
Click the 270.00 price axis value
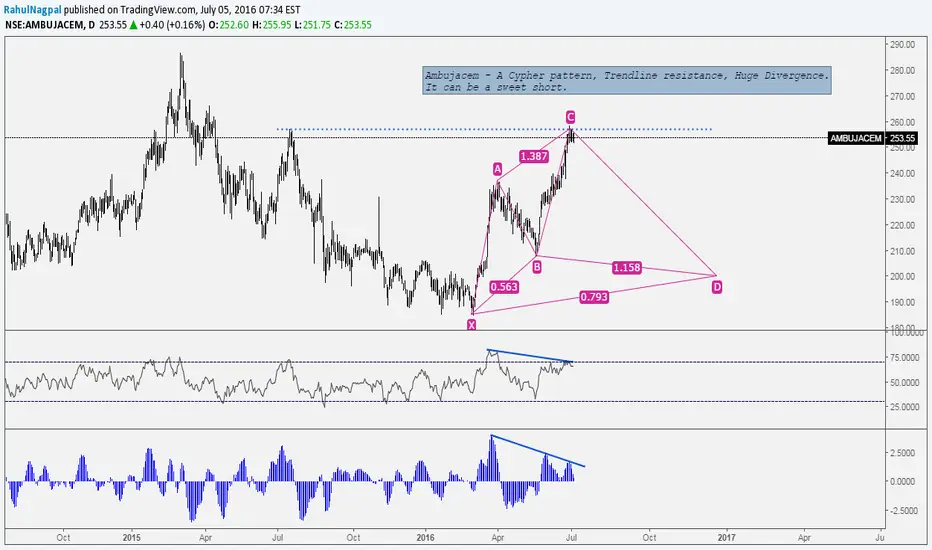(902, 96)
